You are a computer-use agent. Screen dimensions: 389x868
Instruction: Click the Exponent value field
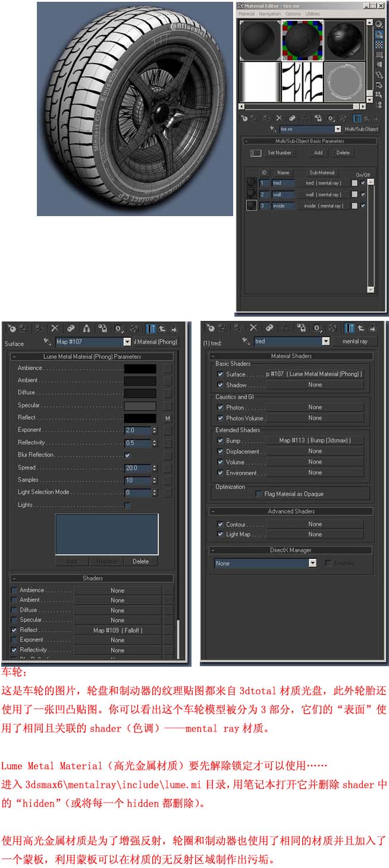click(x=137, y=430)
